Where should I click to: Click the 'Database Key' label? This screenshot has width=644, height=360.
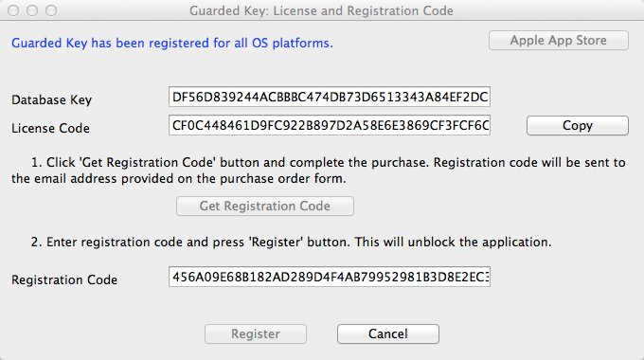coord(52,99)
